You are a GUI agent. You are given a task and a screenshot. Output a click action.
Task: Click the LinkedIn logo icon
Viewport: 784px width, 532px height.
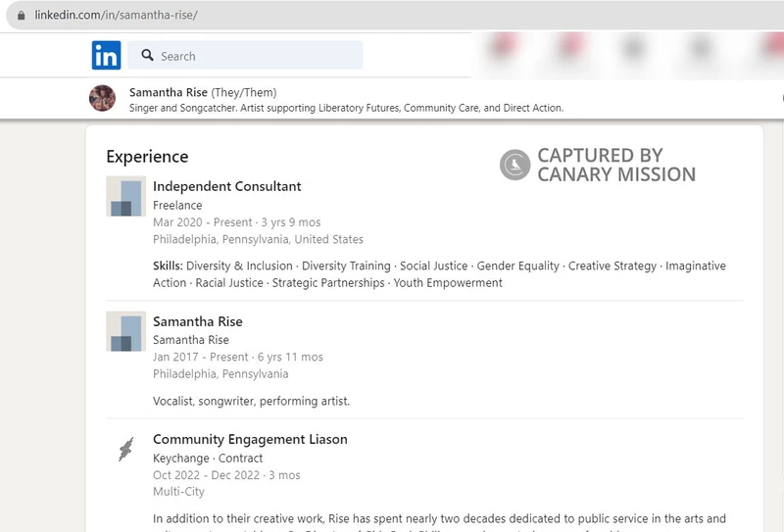(106, 55)
